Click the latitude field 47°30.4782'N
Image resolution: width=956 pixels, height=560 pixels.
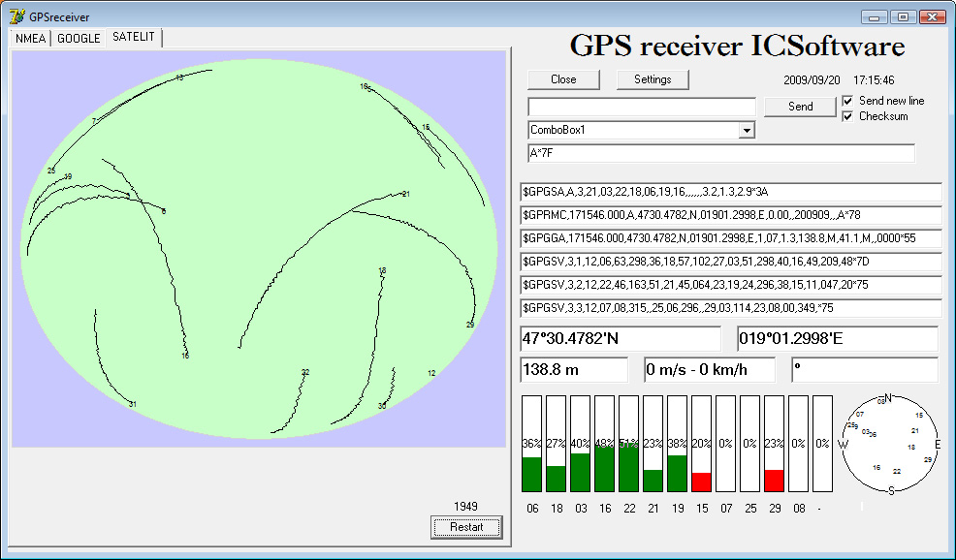coord(621,339)
